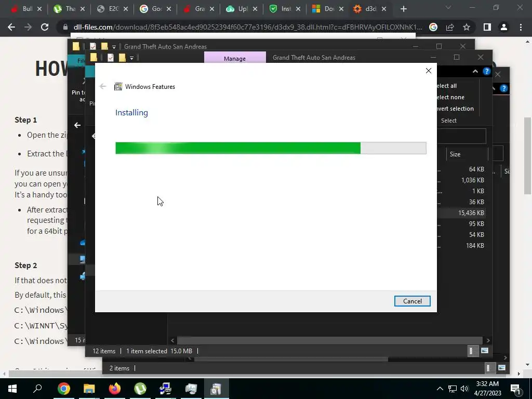Bookmark this page with the star icon
Image resolution: width=532 pixels, height=399 pixels.
tap(467, 27)
